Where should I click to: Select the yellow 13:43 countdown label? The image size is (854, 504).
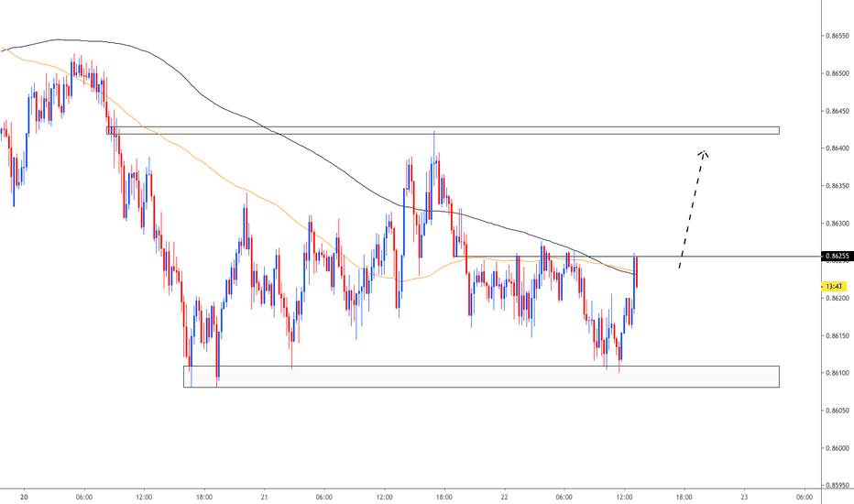tap(834, 287)
